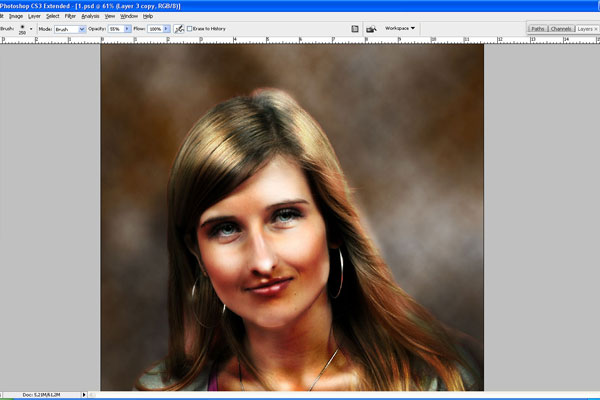The height and width of the screenshot is (400, 600).
Task: Open the Analysis menu
Action: click(90, 16)
